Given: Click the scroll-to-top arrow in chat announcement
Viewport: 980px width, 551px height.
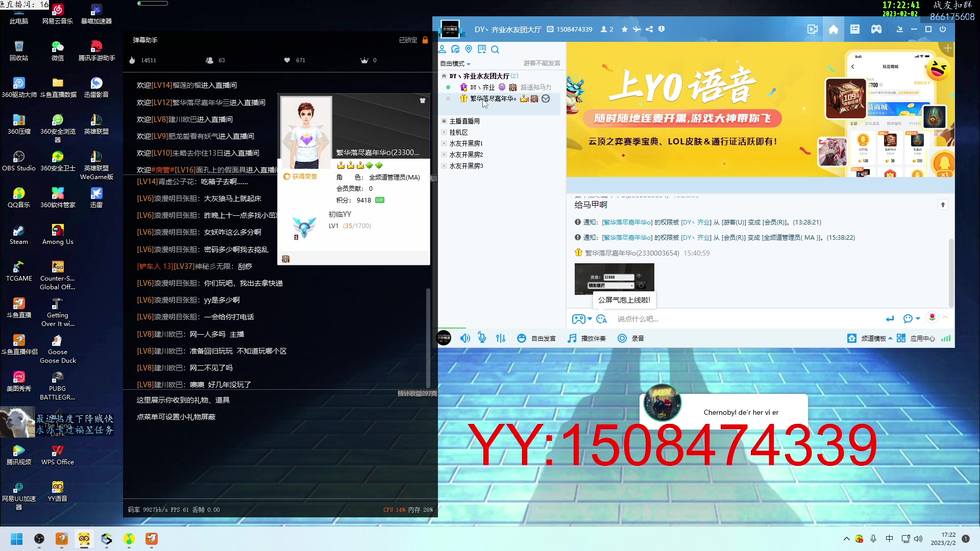Looking at the screenshot, I should click(x=943, y=205).
